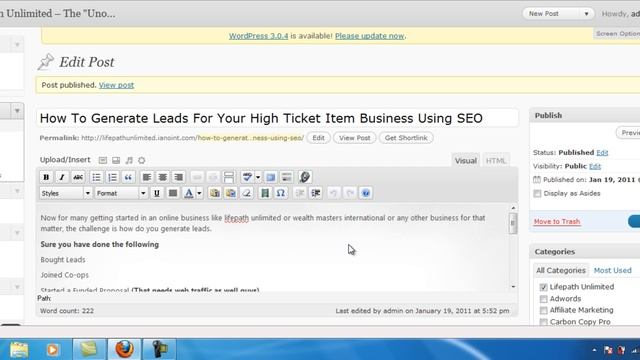Indent the paragraph

point(316,193)
